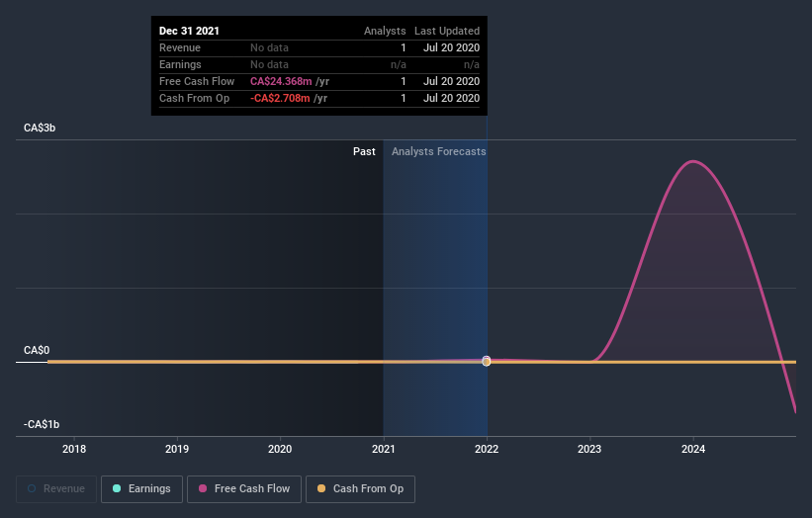The width and height of the screenshot is (812, 518).
Task: Toggle the Revenue series in legend
Action: [56, 489]
